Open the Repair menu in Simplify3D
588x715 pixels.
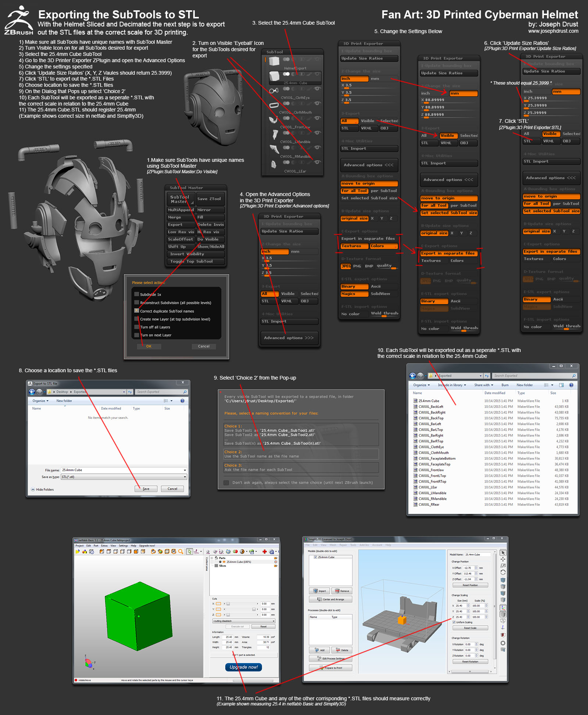[x=343, y=545]
